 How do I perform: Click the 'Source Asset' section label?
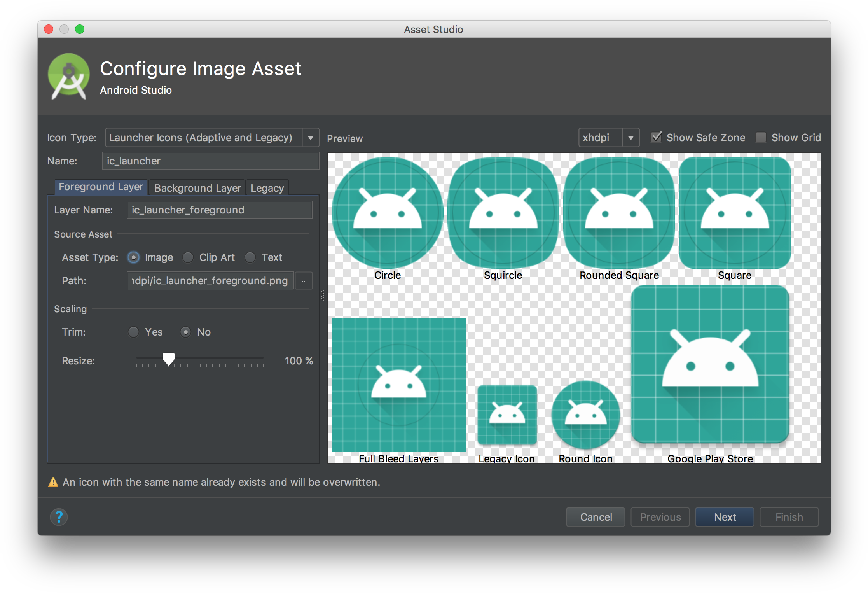coord(83,234)
